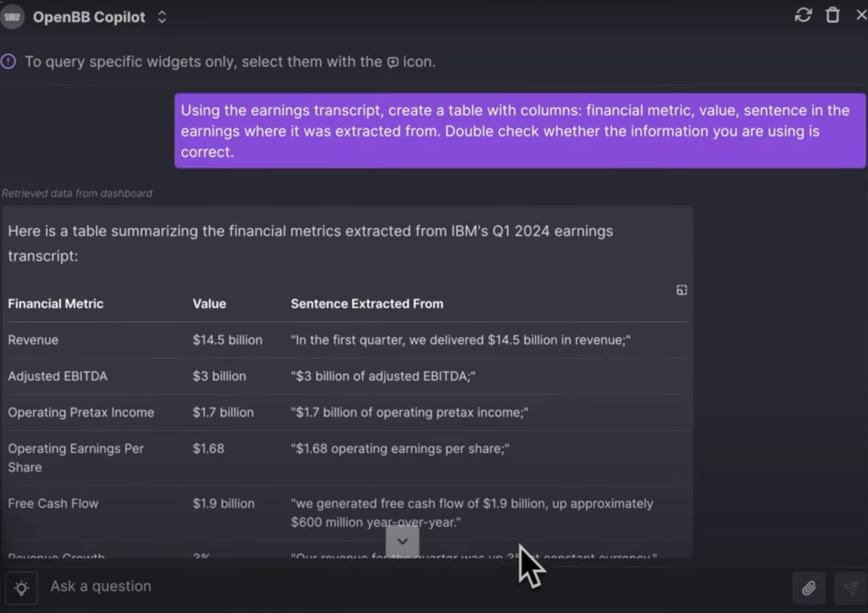This screenshot has width=868, height=613.
Task: Click the info icon beside widget tip
Action: (8, 61)
